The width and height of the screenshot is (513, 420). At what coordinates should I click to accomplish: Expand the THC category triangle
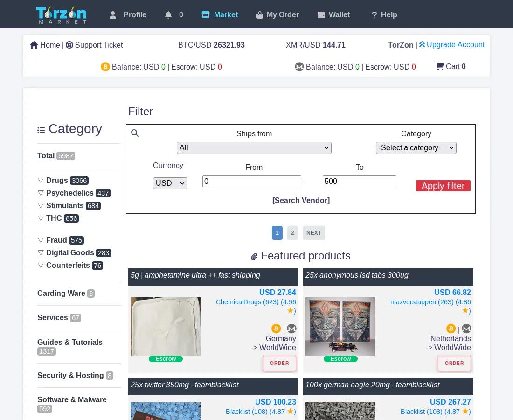click(41, 218)
